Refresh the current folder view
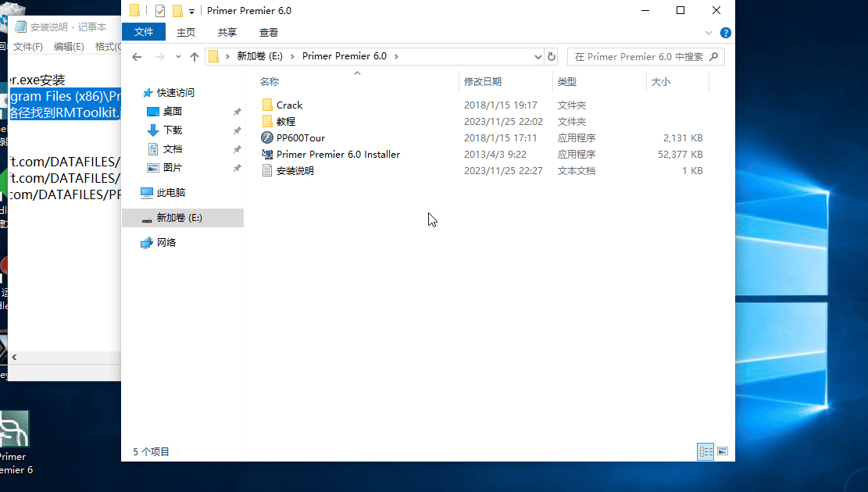This screenshot has height=492, width=868. point(552,56)
